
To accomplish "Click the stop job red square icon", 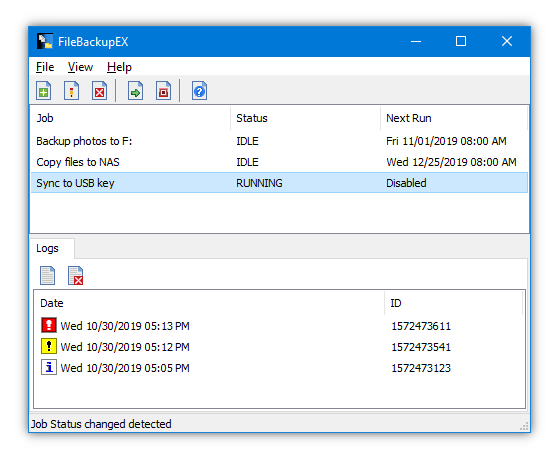I will (163, 91).
